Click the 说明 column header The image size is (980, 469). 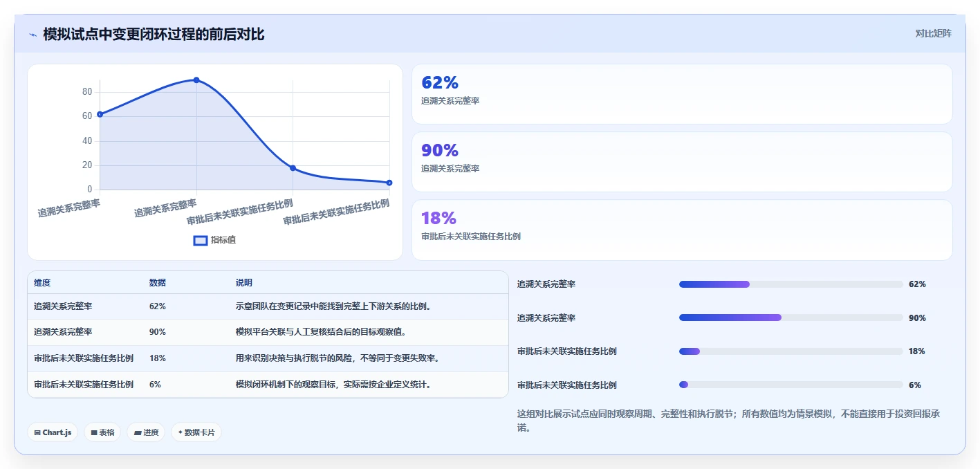(x=244, y=283)
